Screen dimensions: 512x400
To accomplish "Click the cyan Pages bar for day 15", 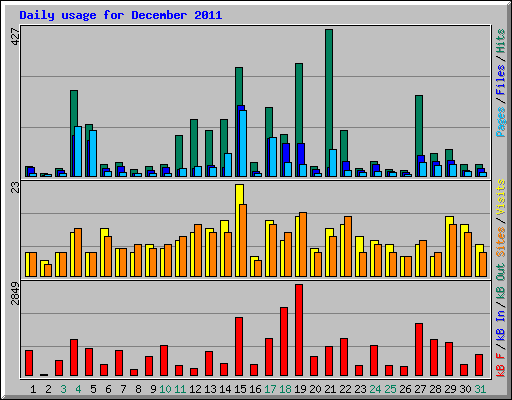I will pyautogui.click(x=243, y=143).
